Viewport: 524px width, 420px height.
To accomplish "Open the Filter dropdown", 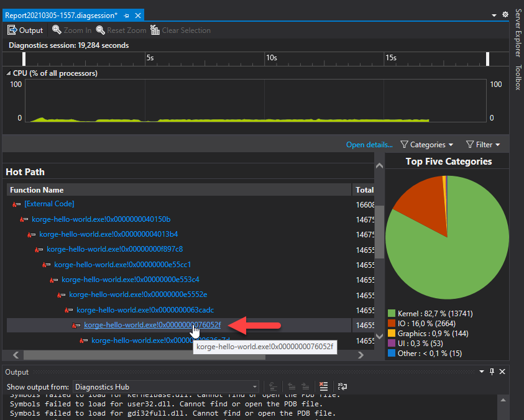I will coord(483,145).
